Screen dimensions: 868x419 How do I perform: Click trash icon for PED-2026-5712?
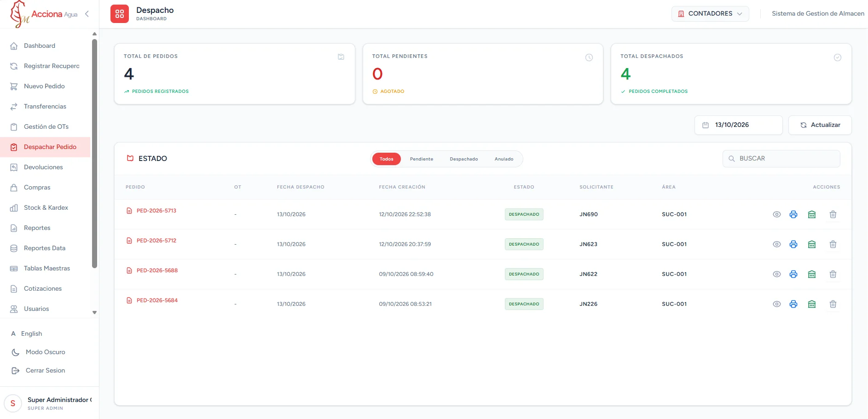click(x=833, y=244)
